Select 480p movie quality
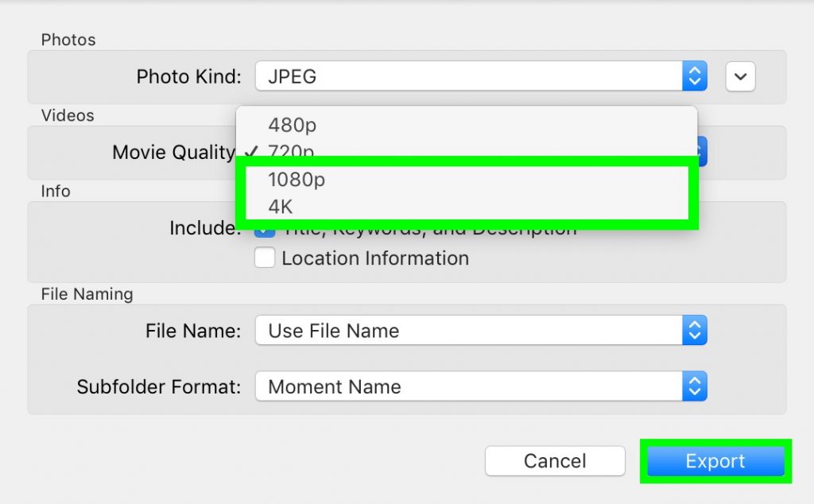 click(467, 125)
